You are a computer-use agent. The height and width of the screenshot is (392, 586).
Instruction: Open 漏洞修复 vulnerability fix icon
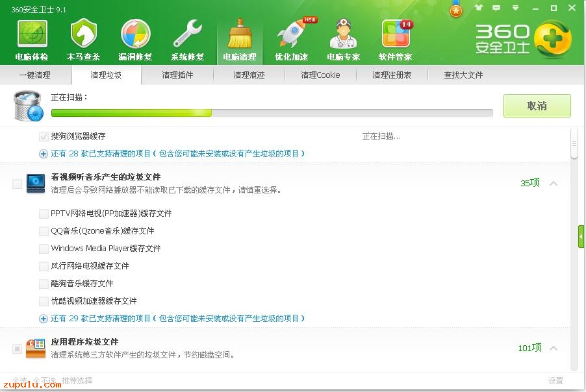(135, 40)
